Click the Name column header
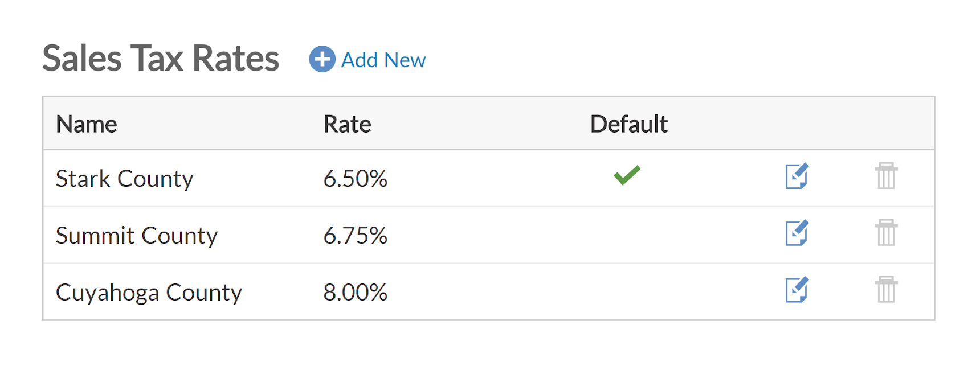 click(87, 124)
